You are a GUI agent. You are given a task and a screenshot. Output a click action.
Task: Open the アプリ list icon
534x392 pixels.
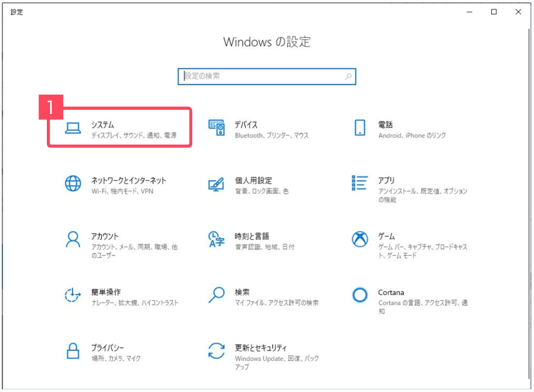360,183
